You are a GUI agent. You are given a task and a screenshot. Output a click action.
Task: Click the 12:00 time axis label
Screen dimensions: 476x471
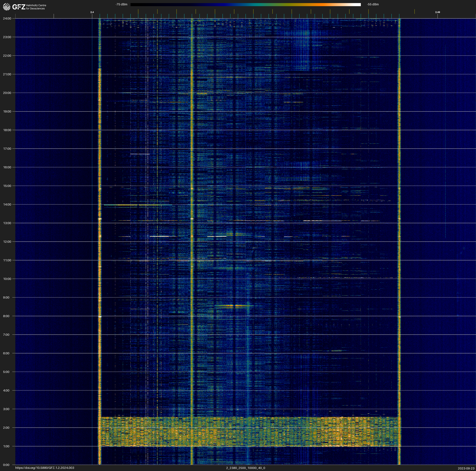[x=7, y=242]
